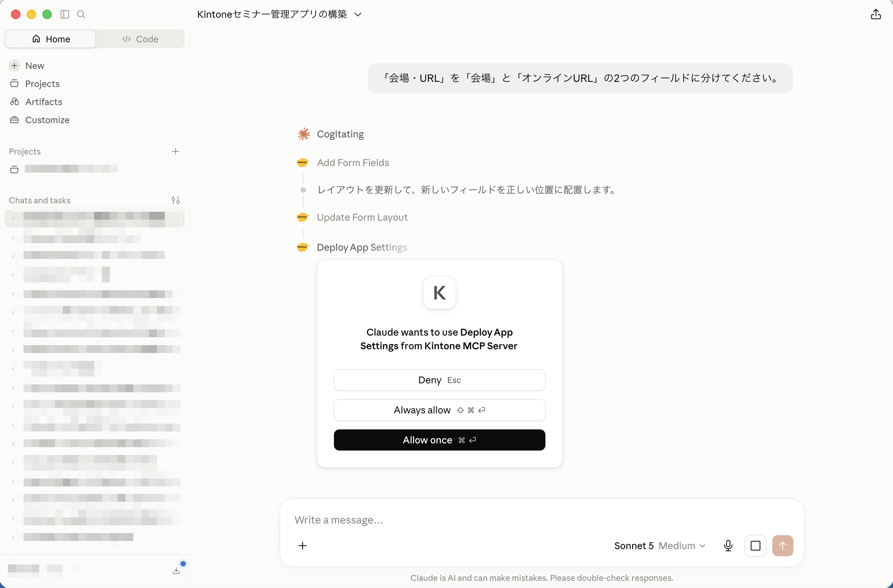Go to Artifacts page
This screenshot has width=893, height=588.
(44, 102)
